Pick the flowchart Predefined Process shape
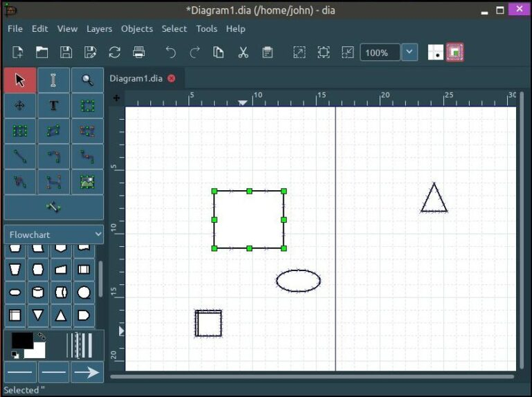 pos(84,270)
